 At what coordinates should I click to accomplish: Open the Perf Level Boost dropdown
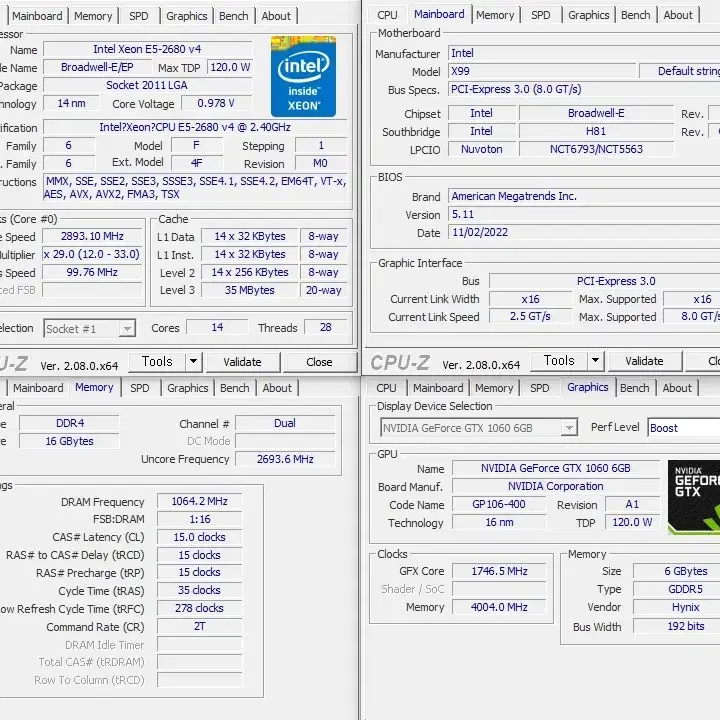[x=683, y=428]
